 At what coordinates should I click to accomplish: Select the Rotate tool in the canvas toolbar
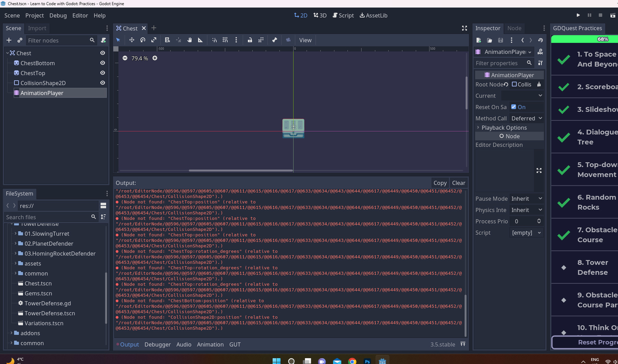pos(143,40)
